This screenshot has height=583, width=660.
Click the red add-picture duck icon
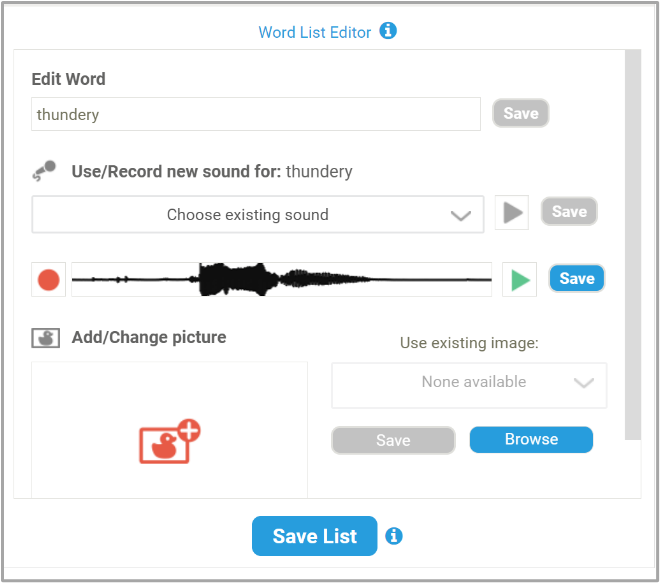coord(170,442)
